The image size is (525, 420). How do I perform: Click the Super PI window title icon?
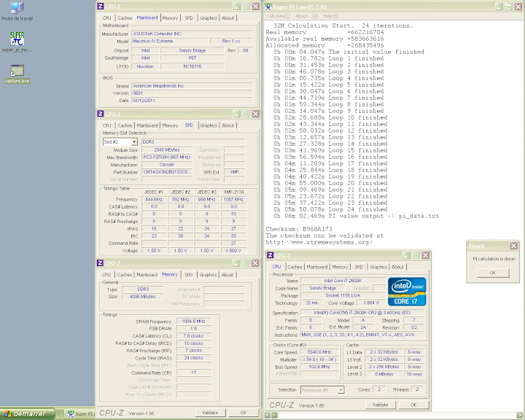pos(268,6)
